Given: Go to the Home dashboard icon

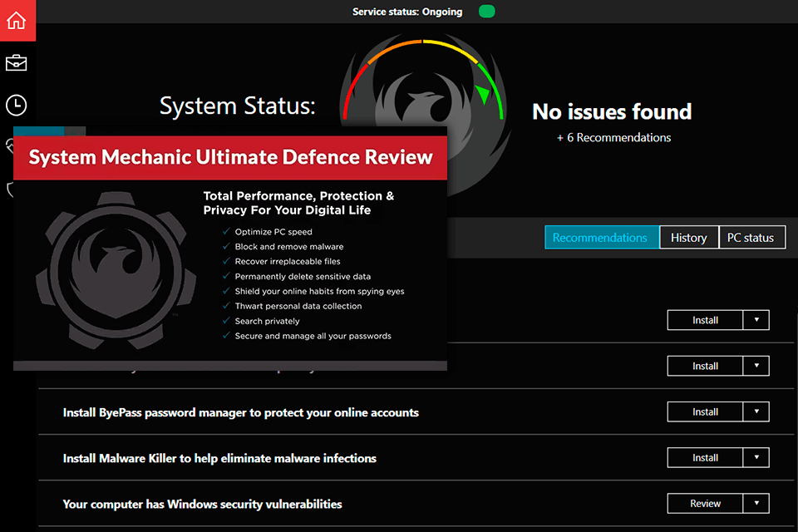Looking at the screenshot, I should coord(17,20).
